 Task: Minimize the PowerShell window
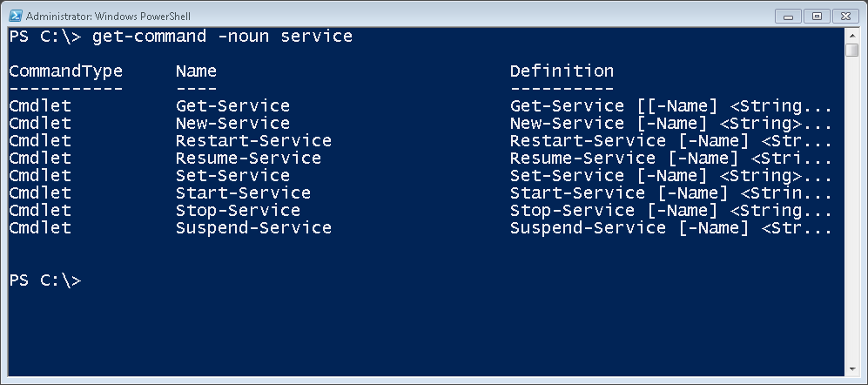pos(792,15)
